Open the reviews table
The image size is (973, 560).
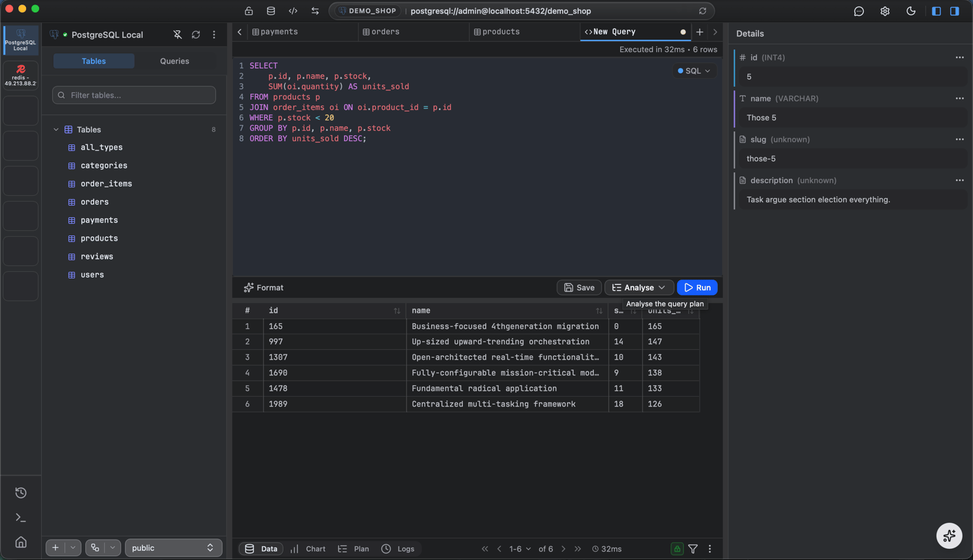click(97, 257)
